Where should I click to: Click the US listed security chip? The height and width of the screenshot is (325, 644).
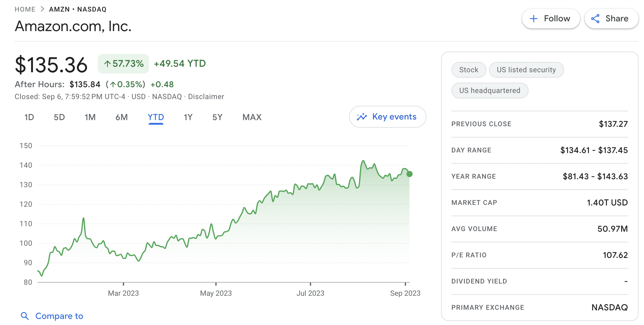526,70
